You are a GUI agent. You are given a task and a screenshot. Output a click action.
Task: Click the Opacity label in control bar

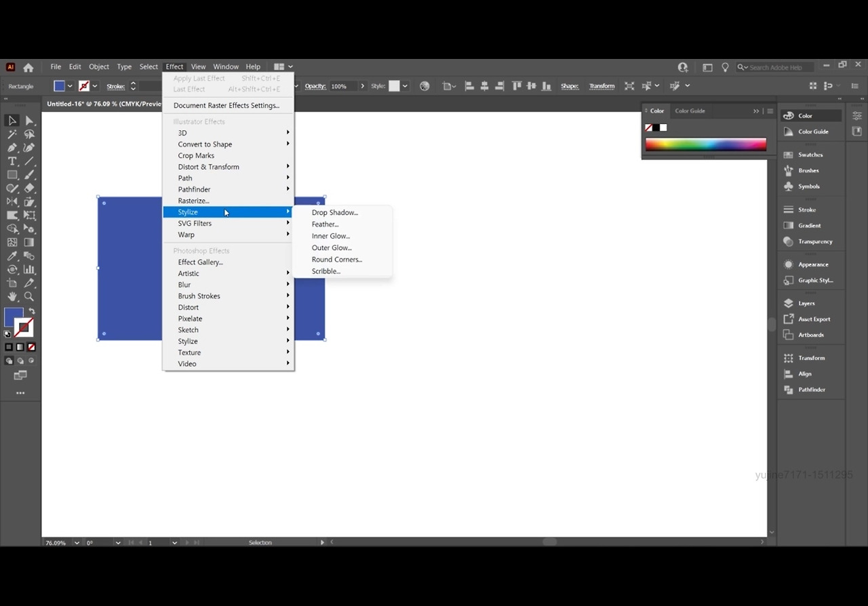point(315,86)
